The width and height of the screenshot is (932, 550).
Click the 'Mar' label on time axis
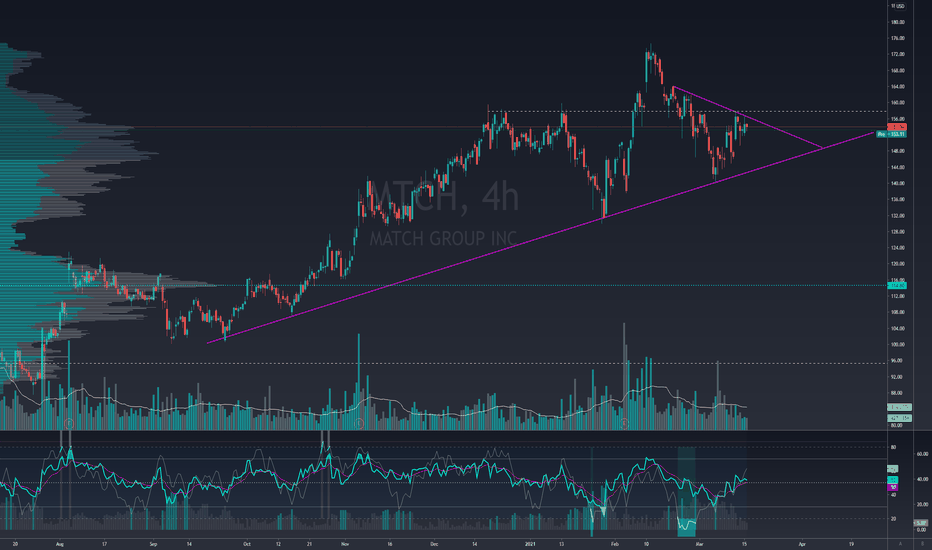pyautogui.click(x=700, y=543)
